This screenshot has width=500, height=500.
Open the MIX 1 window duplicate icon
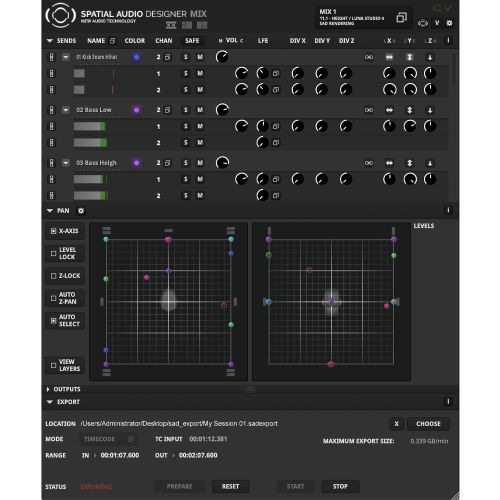401,17
